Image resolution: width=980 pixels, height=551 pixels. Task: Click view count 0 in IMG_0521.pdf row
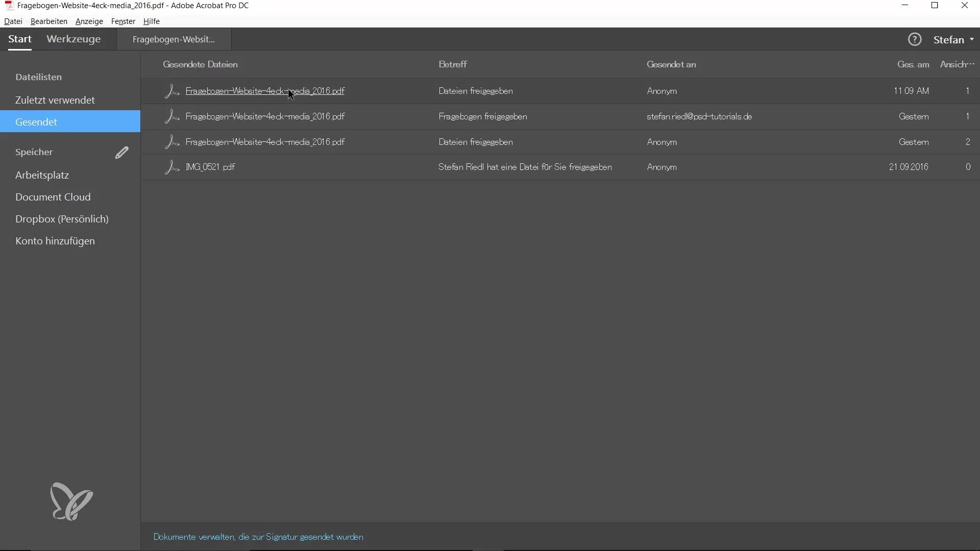click(x=968, y=167)
